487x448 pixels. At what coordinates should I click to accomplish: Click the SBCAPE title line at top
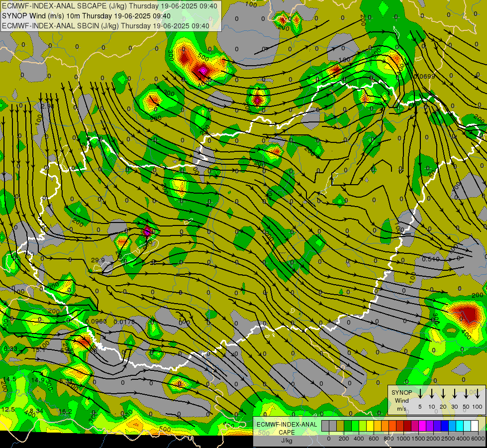point(109,6)
